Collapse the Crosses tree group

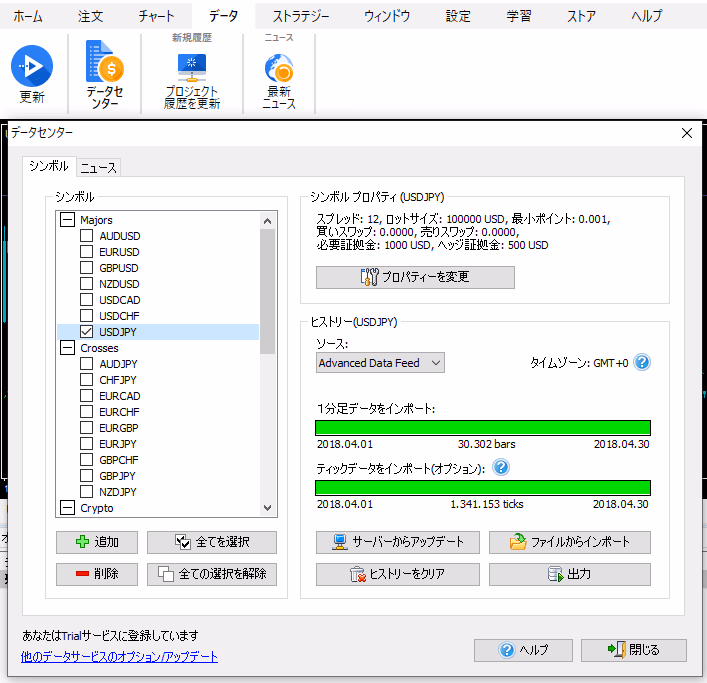point(67,348)
